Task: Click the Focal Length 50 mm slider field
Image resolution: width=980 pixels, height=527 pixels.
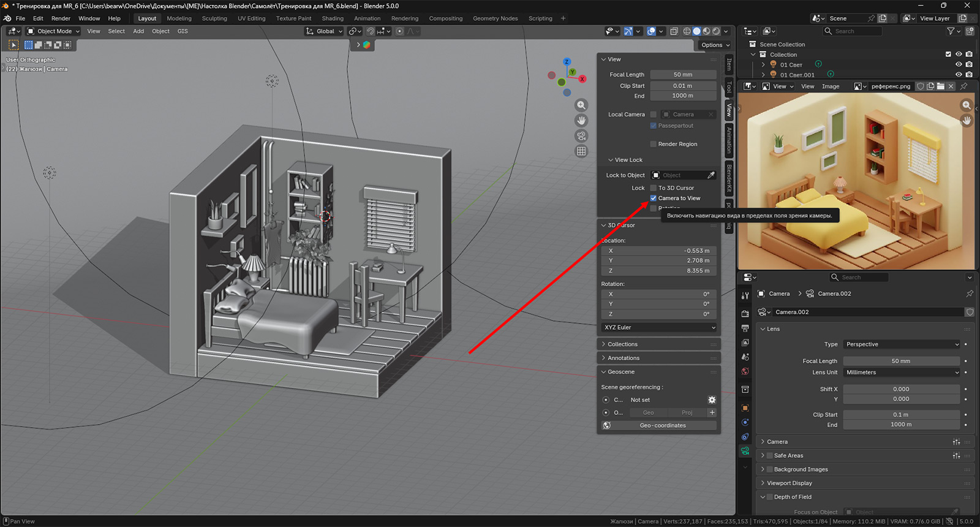Action: 682,75
